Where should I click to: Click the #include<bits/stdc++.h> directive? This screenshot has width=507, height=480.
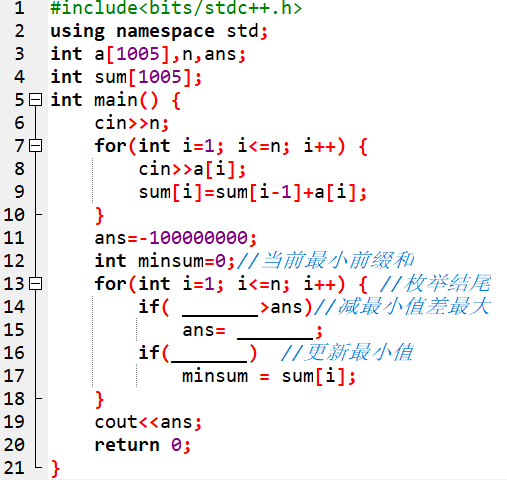point(176,8)
